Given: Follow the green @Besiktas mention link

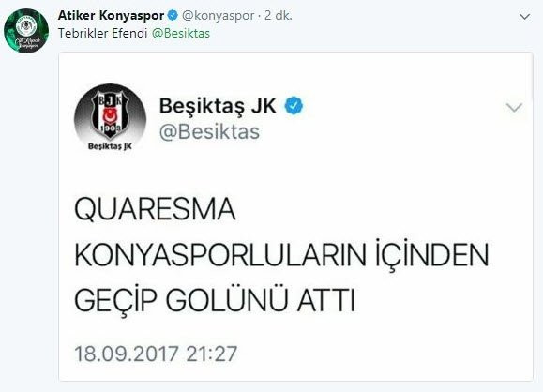Looking at the screenshot, I should point(181,33).
